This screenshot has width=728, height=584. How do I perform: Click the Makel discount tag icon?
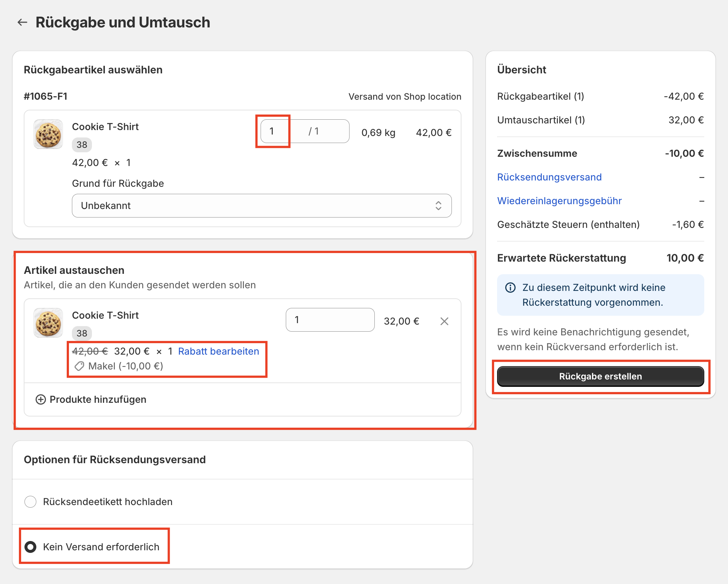pos(79,366)
